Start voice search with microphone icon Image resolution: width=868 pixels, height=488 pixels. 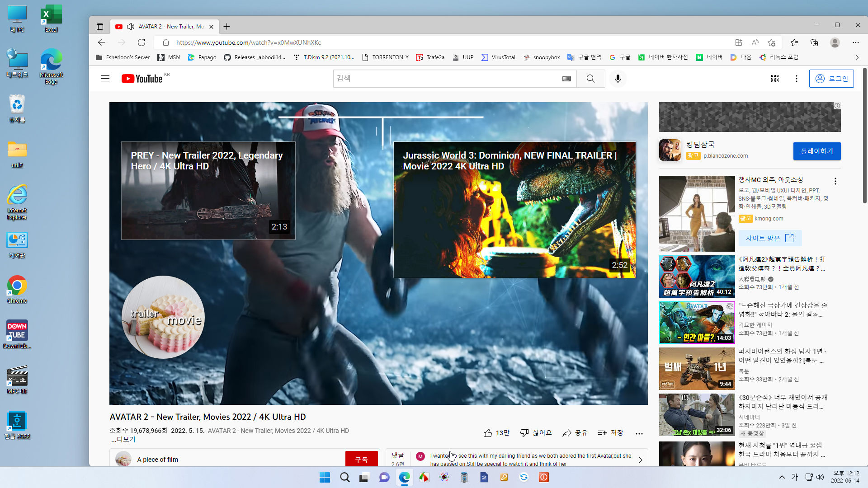(618, 79)
